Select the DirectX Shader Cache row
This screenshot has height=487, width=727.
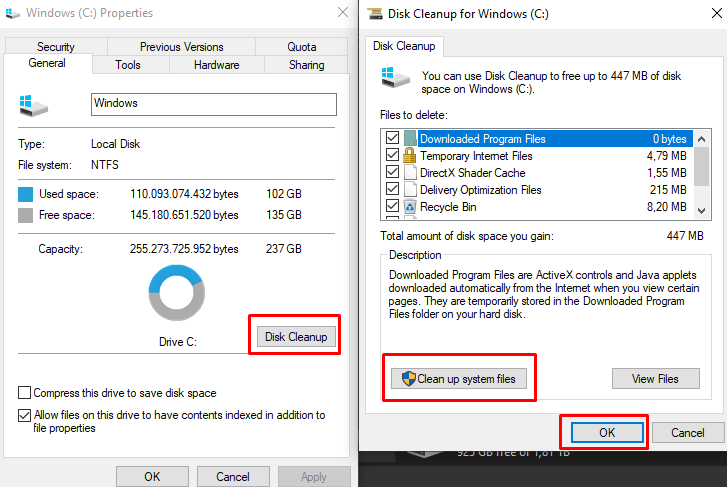[539, 173]
